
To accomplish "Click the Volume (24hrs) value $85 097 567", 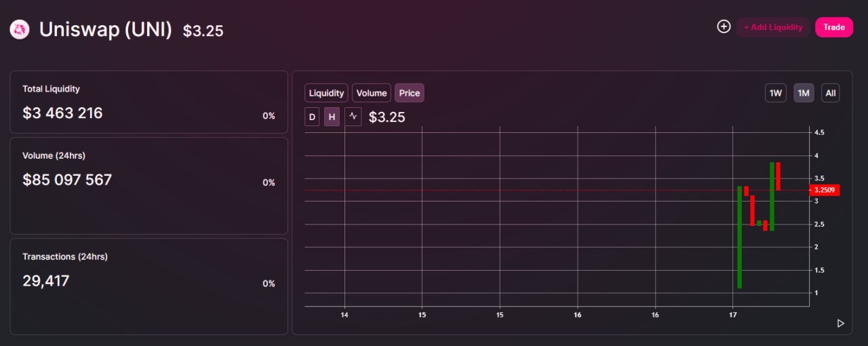I will (67, 180).
